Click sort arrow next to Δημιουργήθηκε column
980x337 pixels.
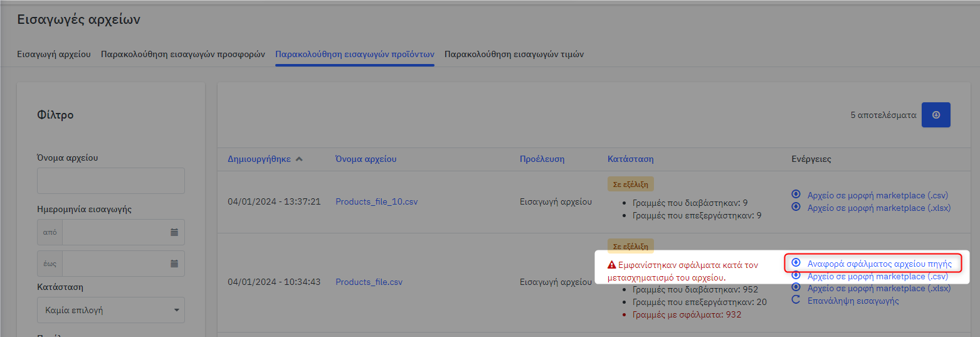(299, 159)
